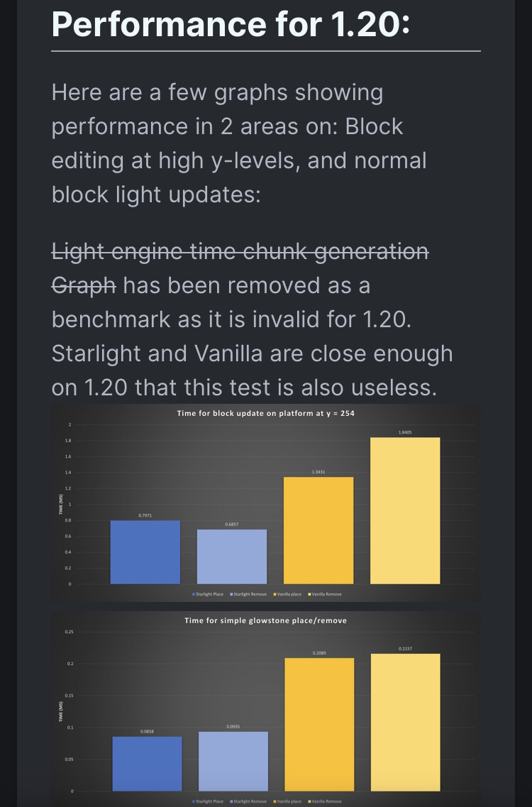Click the orange 1.3431 Vanilla place bar
The width and height of the screenshot is (532, 807).
(x=318, y=531)
